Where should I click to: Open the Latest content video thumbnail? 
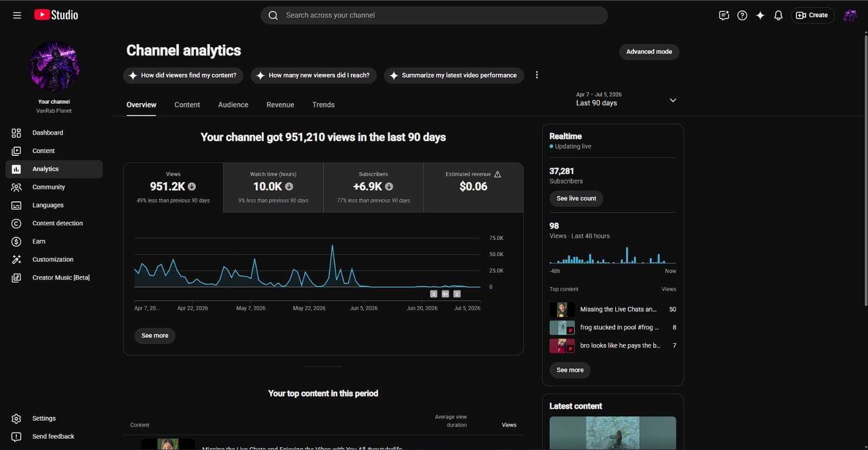pyautogui.click(x=612, y=433)
